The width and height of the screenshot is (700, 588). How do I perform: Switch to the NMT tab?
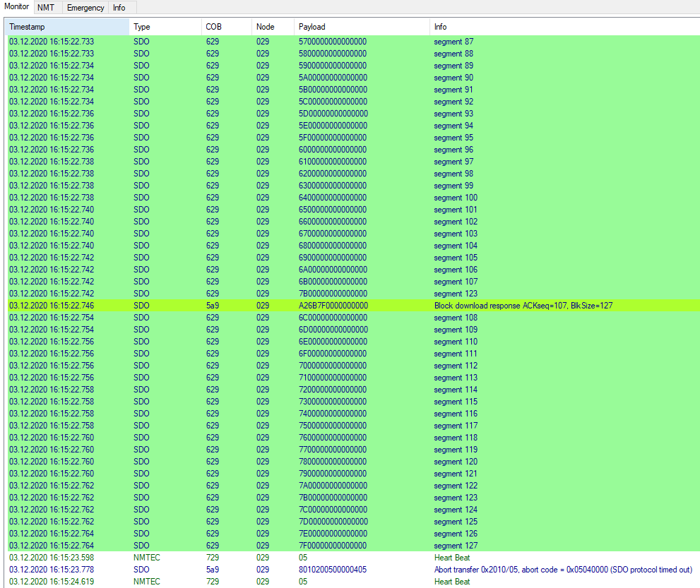(x=46, y=7)
